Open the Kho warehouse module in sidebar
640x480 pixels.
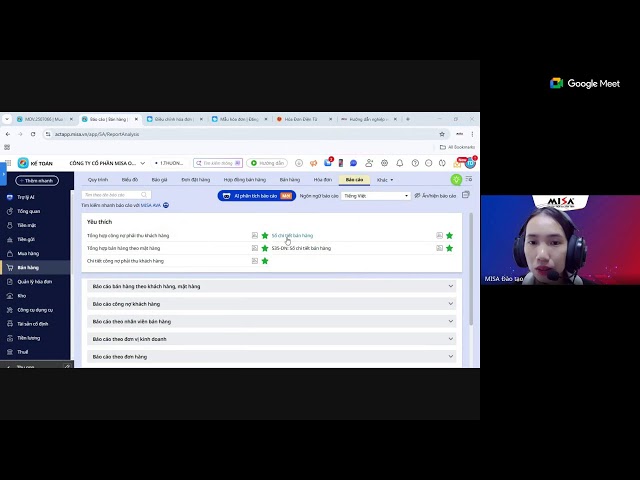tap(22, 296)
